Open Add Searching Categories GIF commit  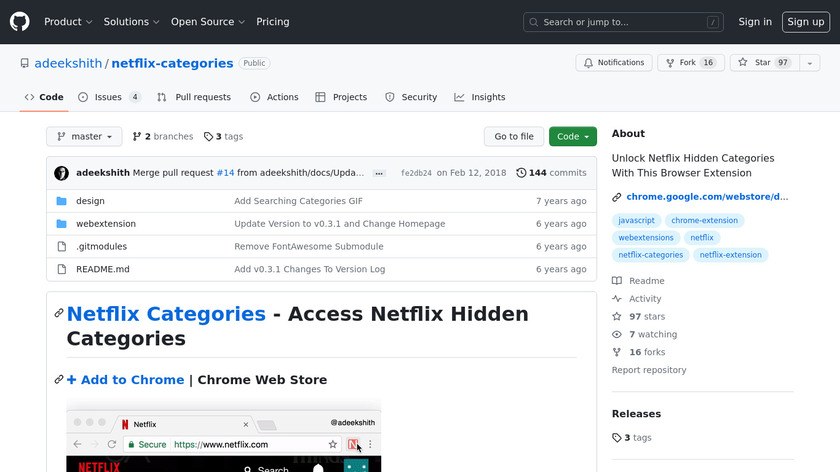(x=298, y=201)
